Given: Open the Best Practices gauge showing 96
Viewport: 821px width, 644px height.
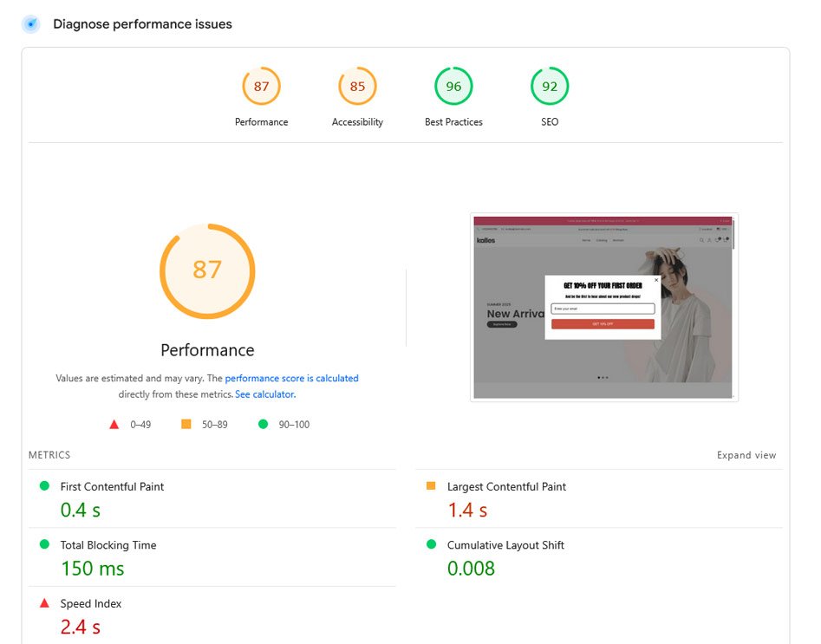Looking at the screenshot, I should click(x=453, y=86).
